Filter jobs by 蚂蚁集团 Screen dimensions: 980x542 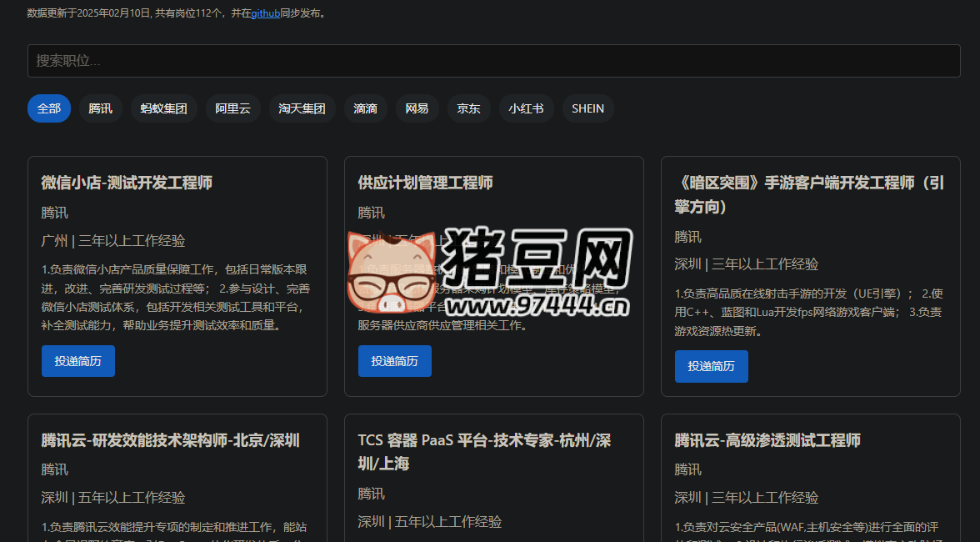click(163, 108)
